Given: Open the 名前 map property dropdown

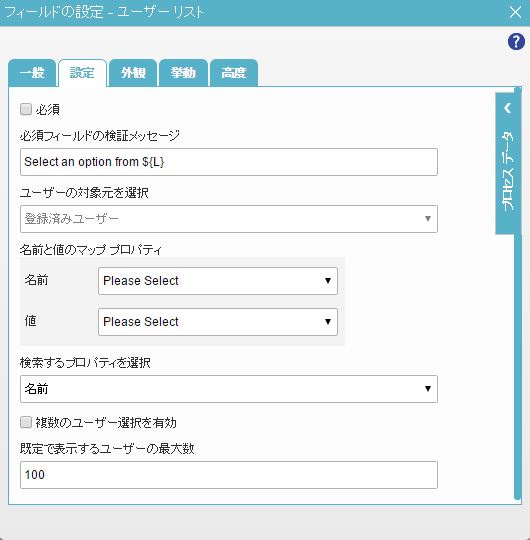Looking at the screenshot, I should point(218,281).
